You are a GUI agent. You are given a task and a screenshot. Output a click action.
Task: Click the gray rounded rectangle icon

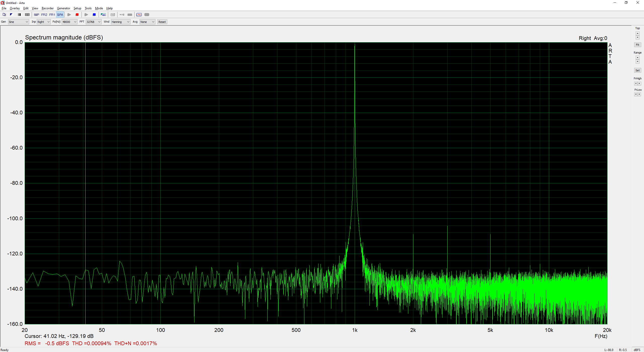tap(147, 15)
